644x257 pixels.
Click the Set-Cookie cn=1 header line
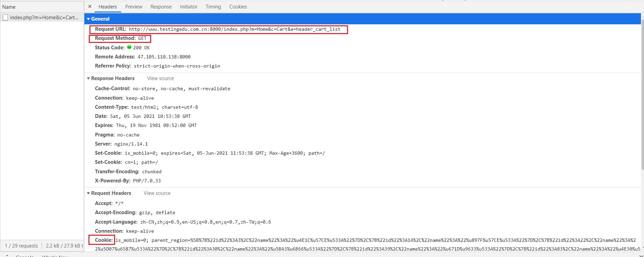(x=126, y=162)
